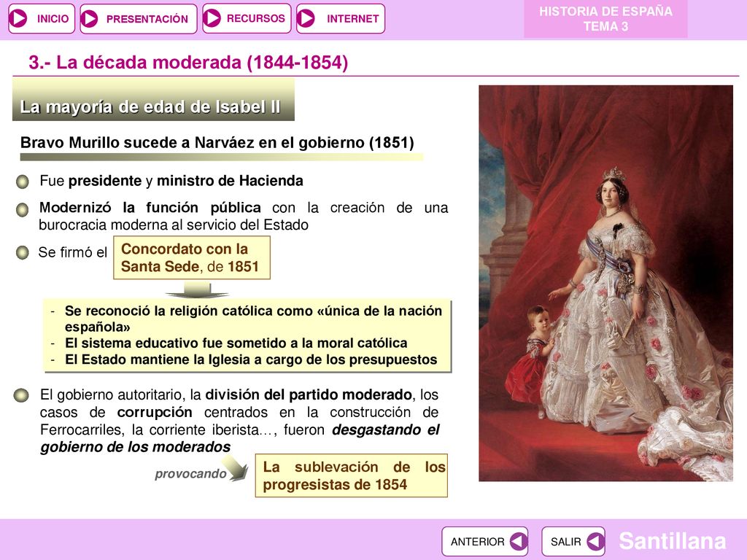Click the bullet beside 'Fue presidente'
The height and width of the screenshot is (560, 747).
(23, 182)
